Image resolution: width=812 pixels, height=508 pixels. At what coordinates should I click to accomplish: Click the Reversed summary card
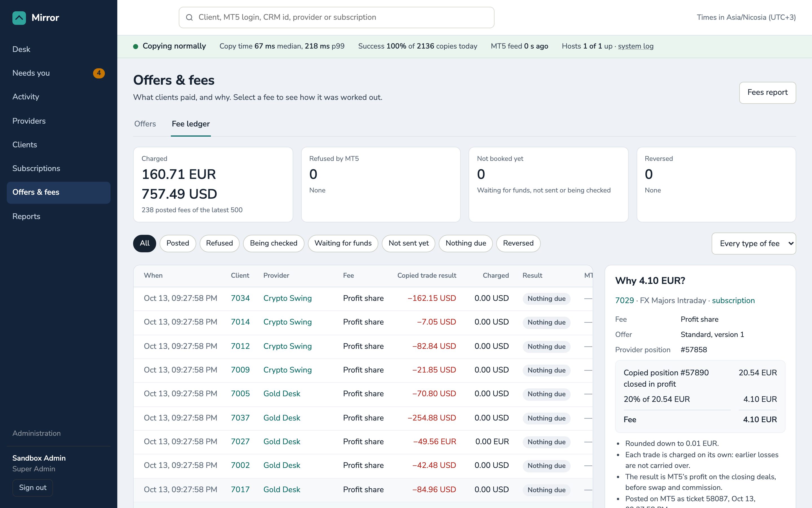coord(716,185)
